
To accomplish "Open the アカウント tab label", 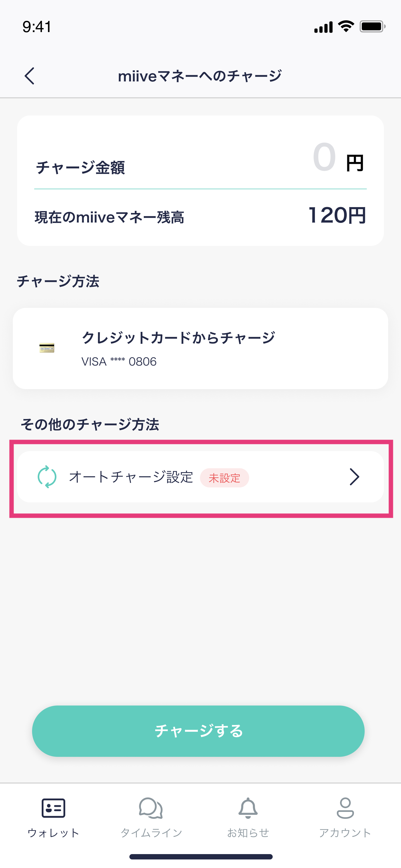I will [x=345, y=833].
